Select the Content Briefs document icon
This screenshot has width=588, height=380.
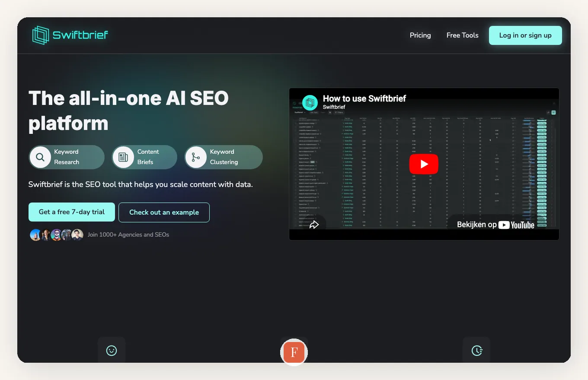[123, 157]
